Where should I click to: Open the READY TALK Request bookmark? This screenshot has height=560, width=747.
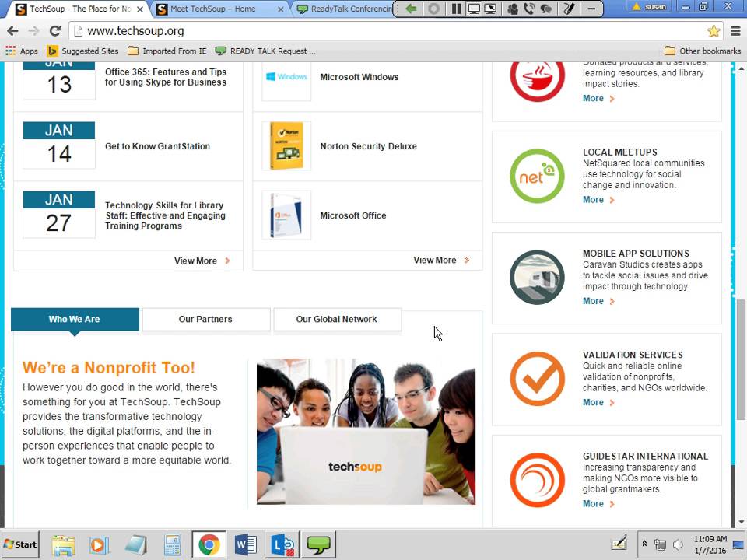pos(265,51)
